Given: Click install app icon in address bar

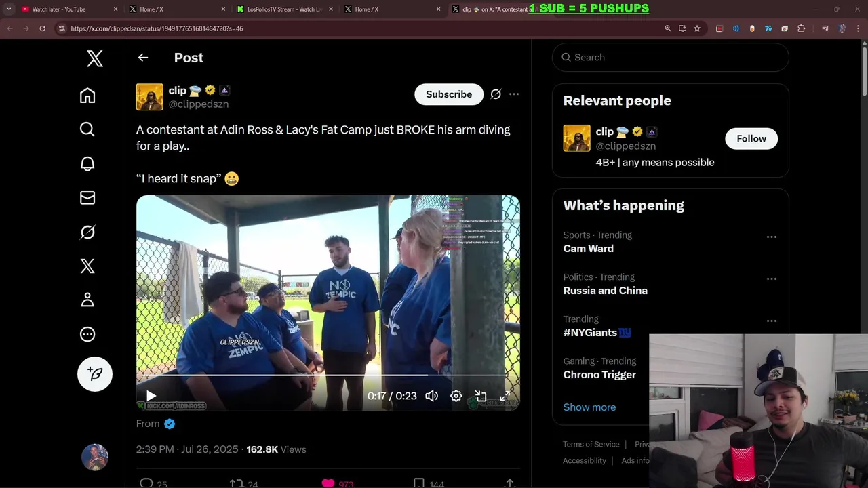Looking at the screenshot, I should (682, 28).
